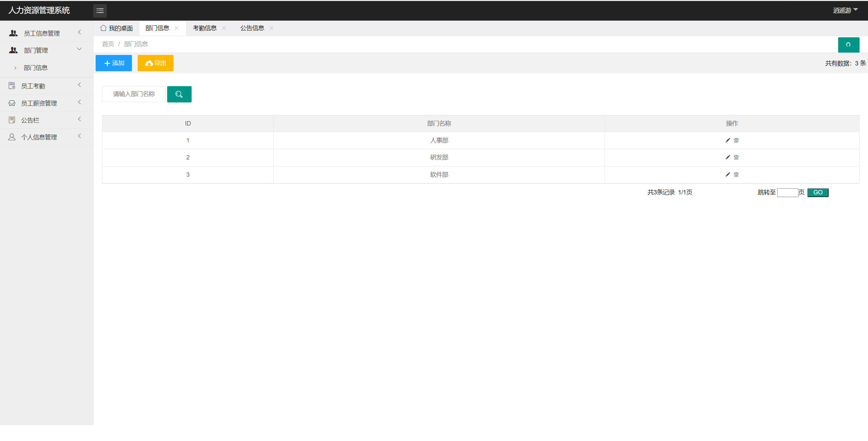Click trash icon for 人事部 row
This screenshot has height=441, width=868.
(x=736, y=140)
